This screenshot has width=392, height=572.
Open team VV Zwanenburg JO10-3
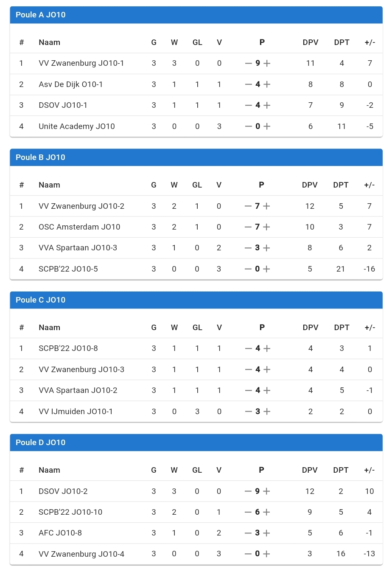coord(81,370)
